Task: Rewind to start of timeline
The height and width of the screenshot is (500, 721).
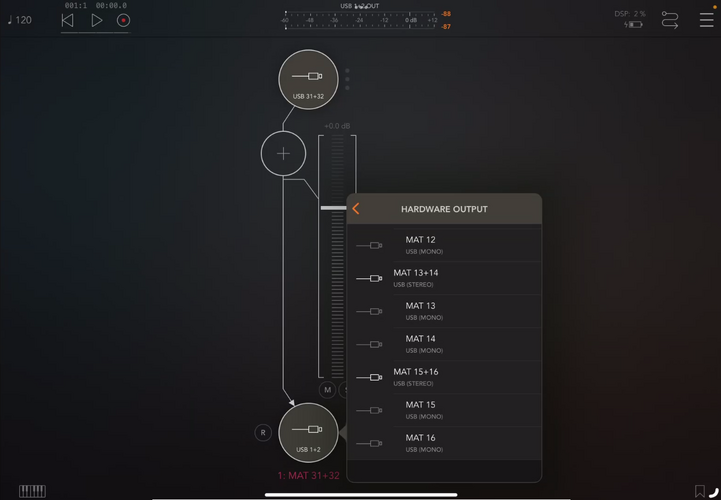Action: (x=68, y=20)
